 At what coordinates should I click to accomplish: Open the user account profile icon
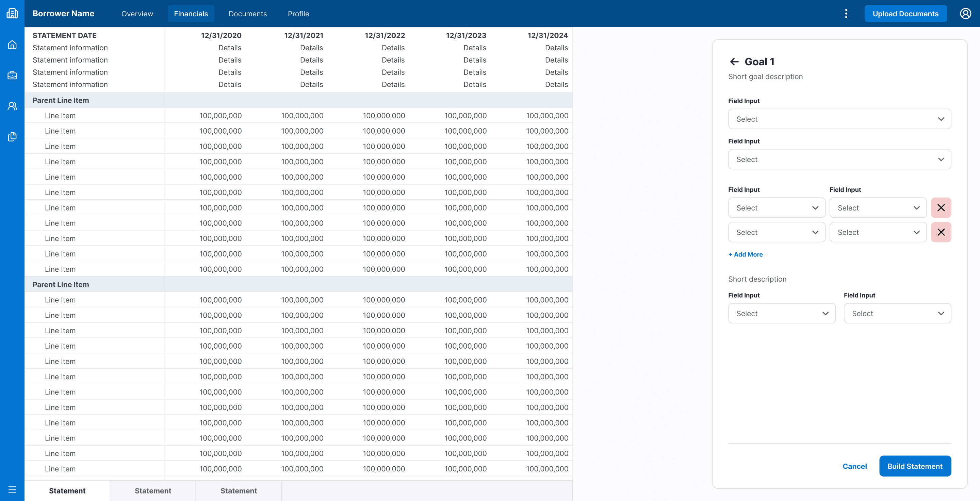coord(966,14)
